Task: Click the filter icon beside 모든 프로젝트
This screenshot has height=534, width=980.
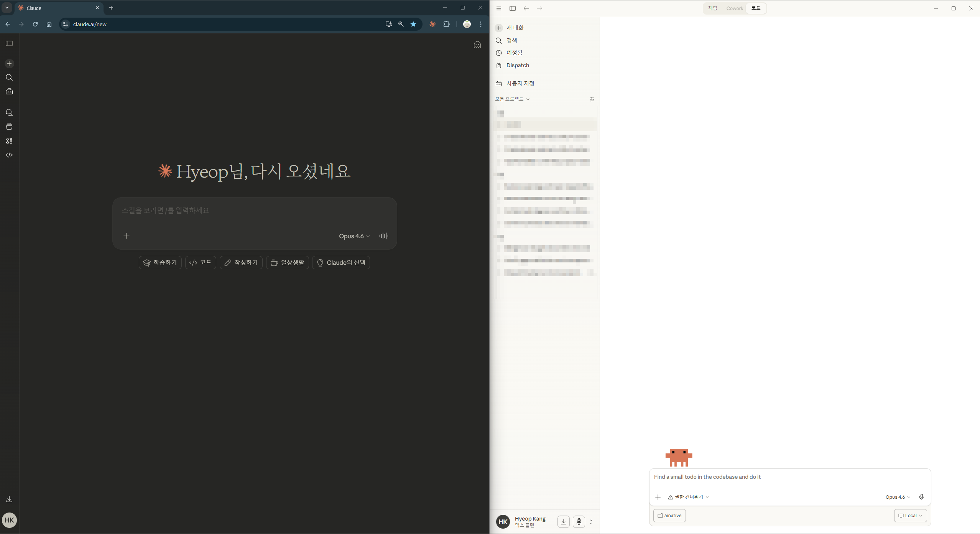Action: 592,99
